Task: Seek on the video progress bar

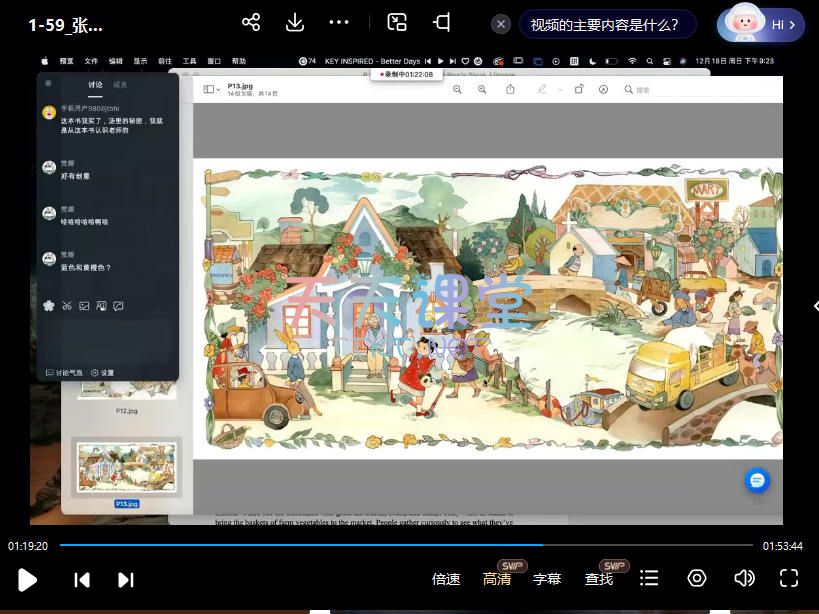Action: click(400, 545)
